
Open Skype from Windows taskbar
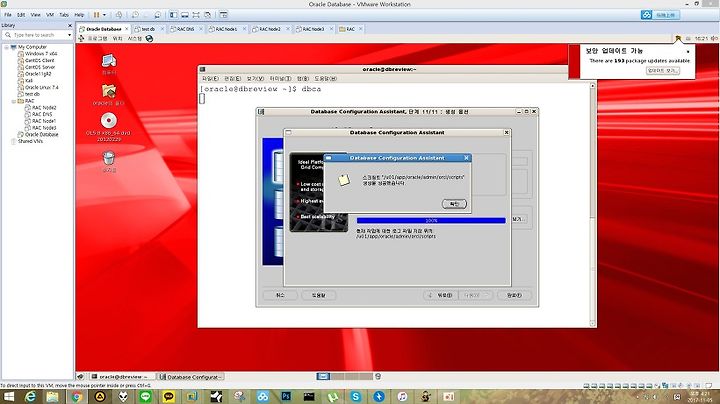pos(356,397)
